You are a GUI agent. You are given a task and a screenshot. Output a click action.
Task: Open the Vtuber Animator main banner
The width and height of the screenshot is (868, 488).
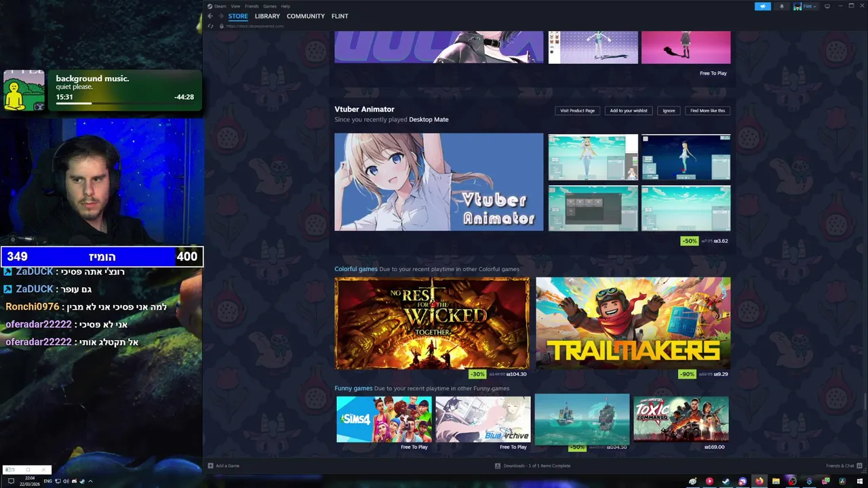tap(439, 182)
